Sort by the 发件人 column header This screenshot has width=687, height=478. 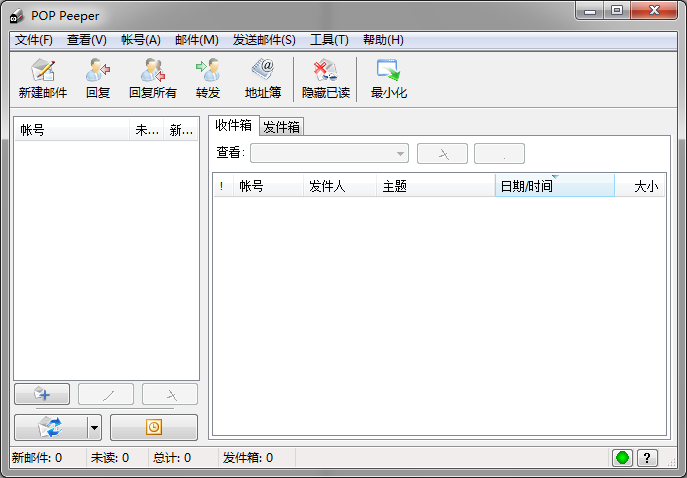(x=340, y=186)
